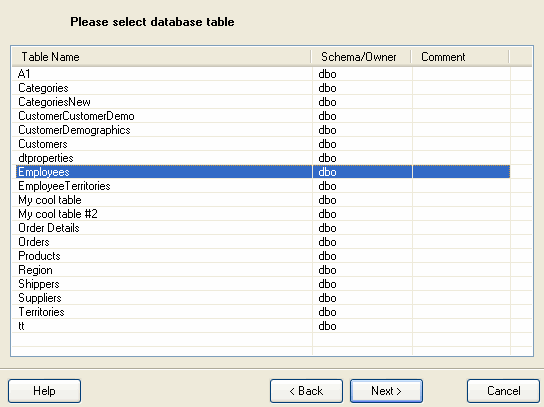Click the Comment cell in Employees row
The height and width of the screenshot is (407, 544).
click(x=461, y=172)
